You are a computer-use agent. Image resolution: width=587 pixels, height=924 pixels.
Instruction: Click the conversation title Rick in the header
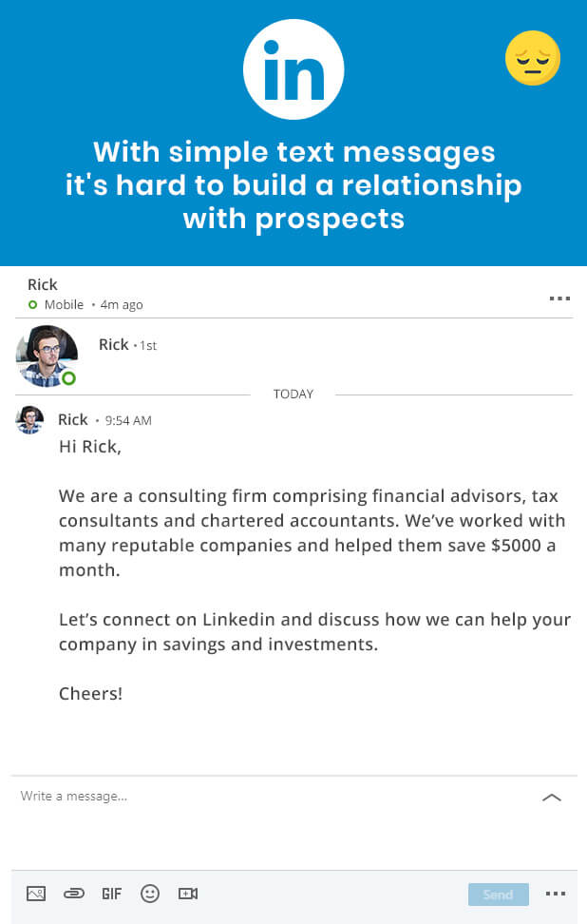point(43,284)
